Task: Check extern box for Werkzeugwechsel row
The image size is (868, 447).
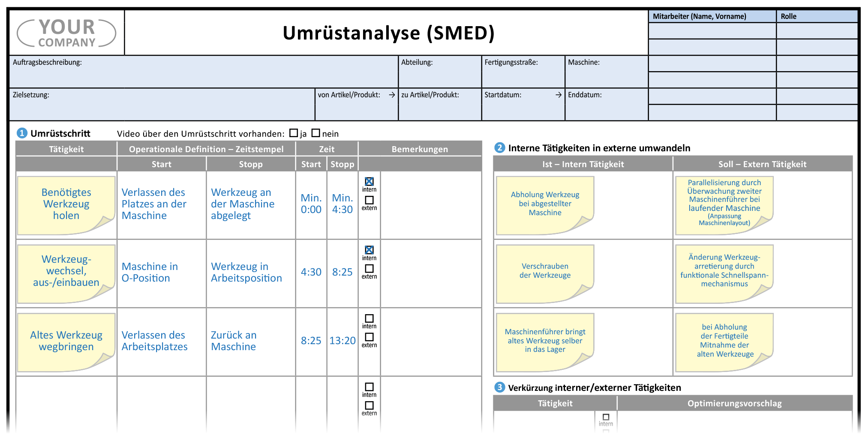Action: coord(369,269)
